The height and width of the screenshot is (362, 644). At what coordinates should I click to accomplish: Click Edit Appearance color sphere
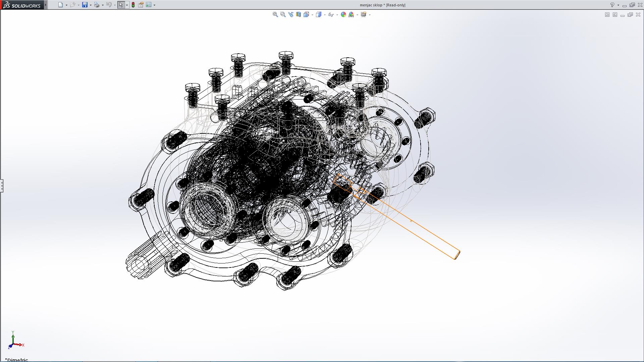point(343,14)
